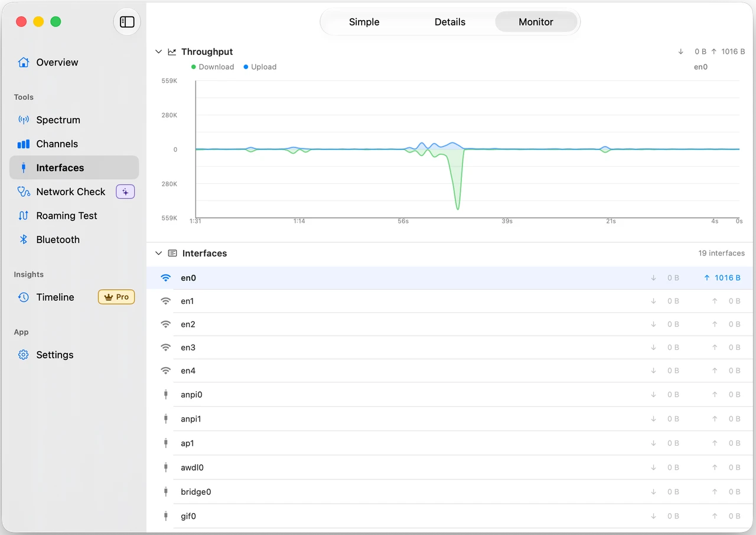Open the Channels bar-chart icon
The height and width of the screenshot is (535, 756).
point(24,144)
